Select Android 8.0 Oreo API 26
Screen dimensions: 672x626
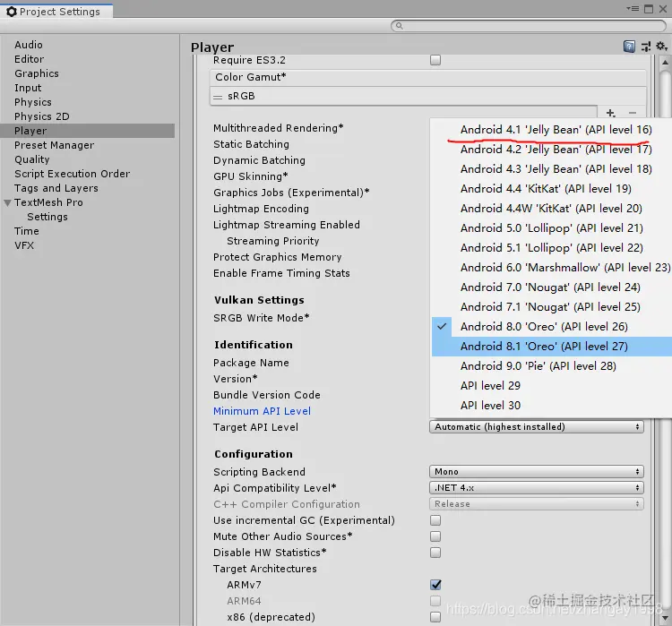point(552,327)
